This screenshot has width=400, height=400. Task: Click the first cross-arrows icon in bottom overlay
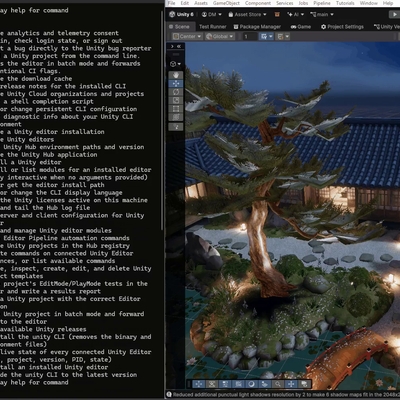[x=198, y=384]
